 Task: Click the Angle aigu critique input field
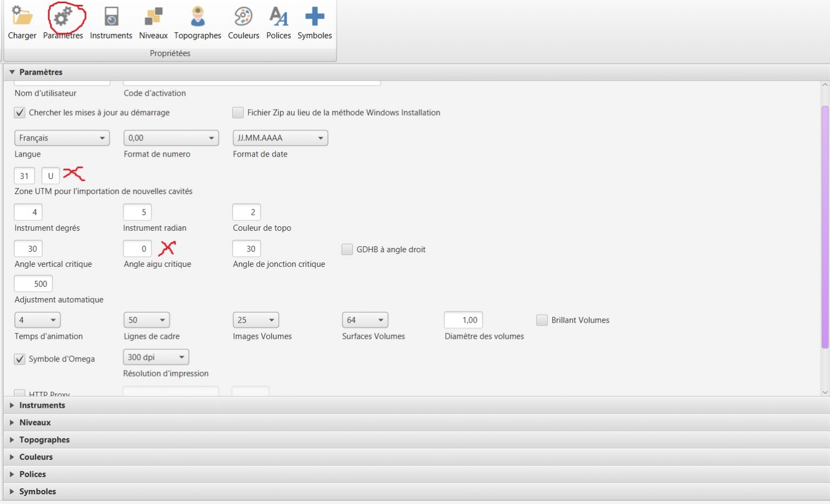pos(137,249)
